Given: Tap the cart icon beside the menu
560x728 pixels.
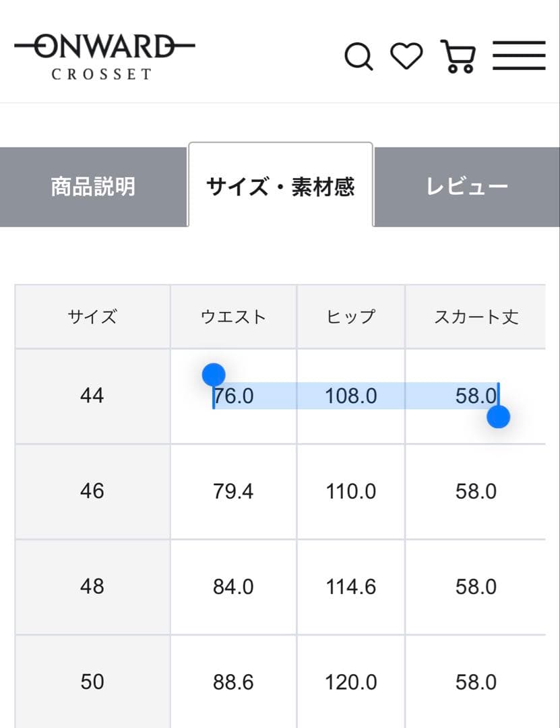Looking at the screenshot, I should 458,57.
